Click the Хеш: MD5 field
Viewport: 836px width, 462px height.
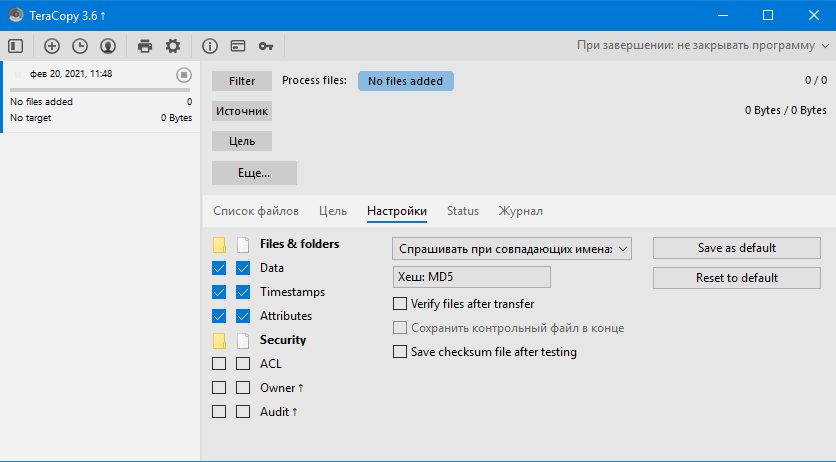472,277
